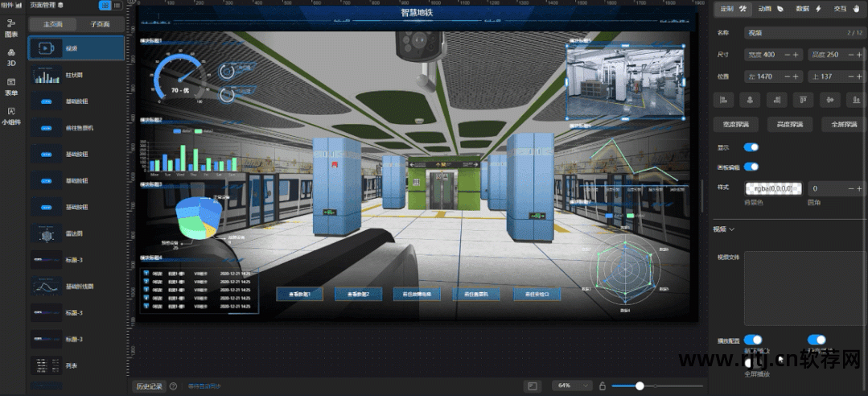Decrease the 高度 height value
The image size is (868, 396).
tap(850, 55)
